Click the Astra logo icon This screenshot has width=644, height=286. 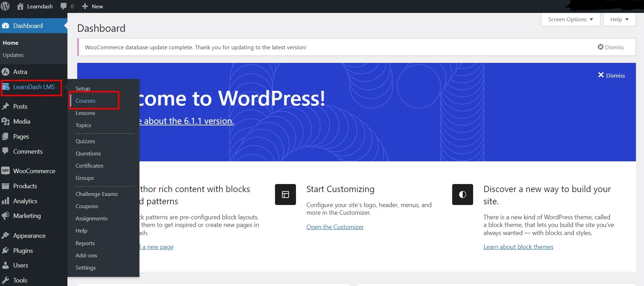tap(6, 72)
